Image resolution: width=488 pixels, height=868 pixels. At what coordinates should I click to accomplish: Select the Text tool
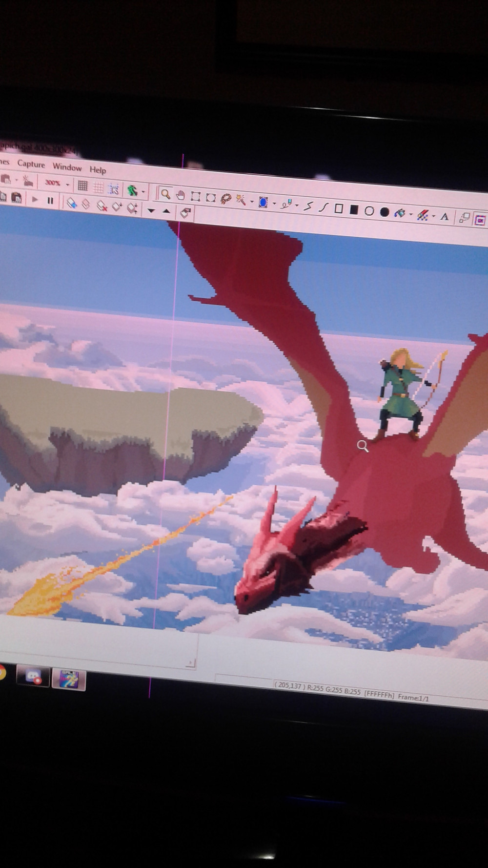click(445, 217)
